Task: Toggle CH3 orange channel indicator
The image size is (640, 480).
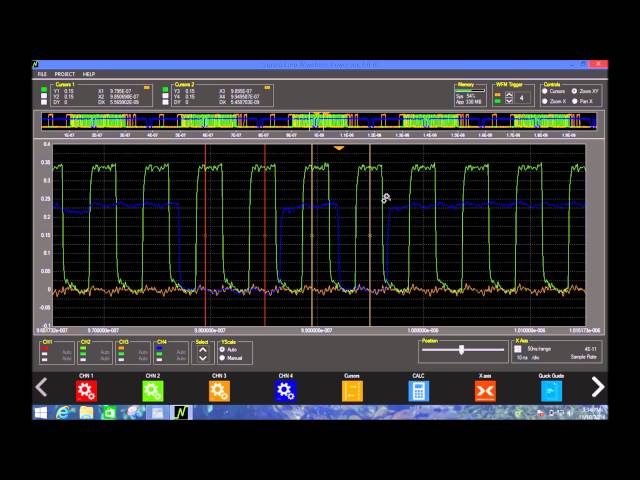Action: [x=121, y=349]
